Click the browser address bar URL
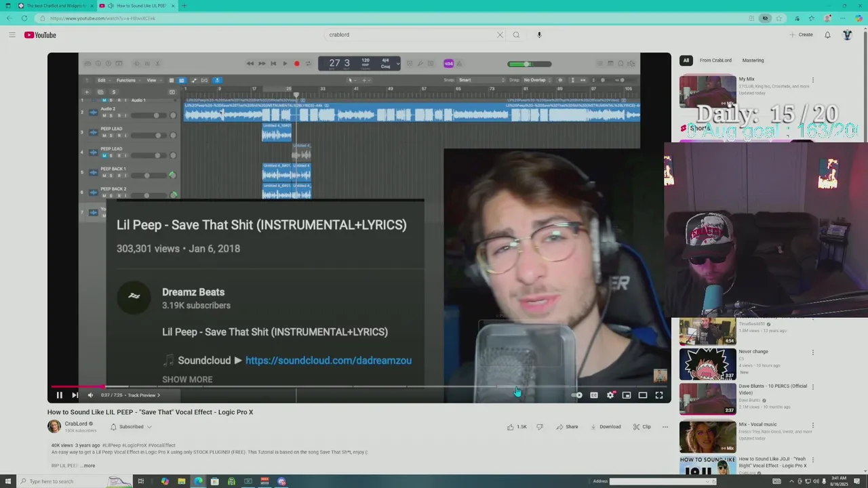This screenshot has width=868, height=488. click(x=103, y=18)
